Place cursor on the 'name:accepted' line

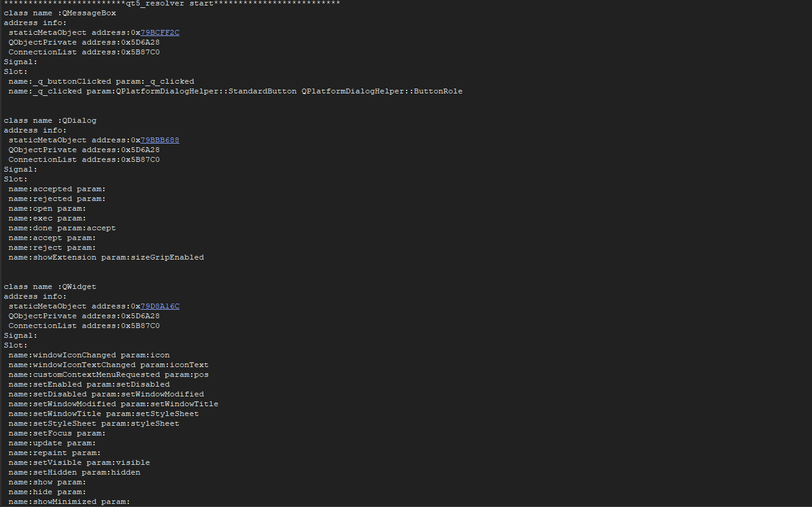coord(57,189)
